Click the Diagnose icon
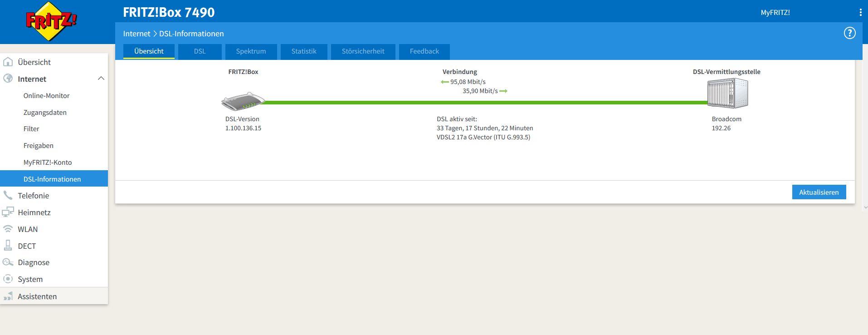 point(8,262)
